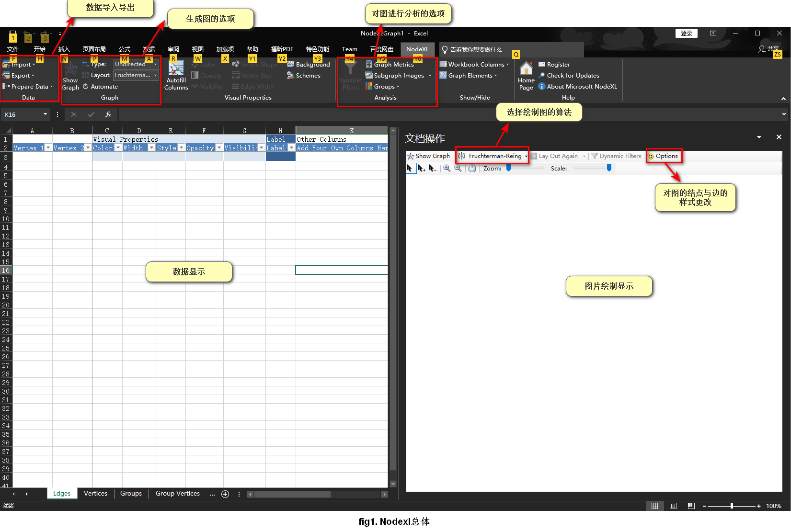The width and height of the screenshot is (791, 532).
Task: Click the worksheet vertical scrollbar
Action: point(393,307)
